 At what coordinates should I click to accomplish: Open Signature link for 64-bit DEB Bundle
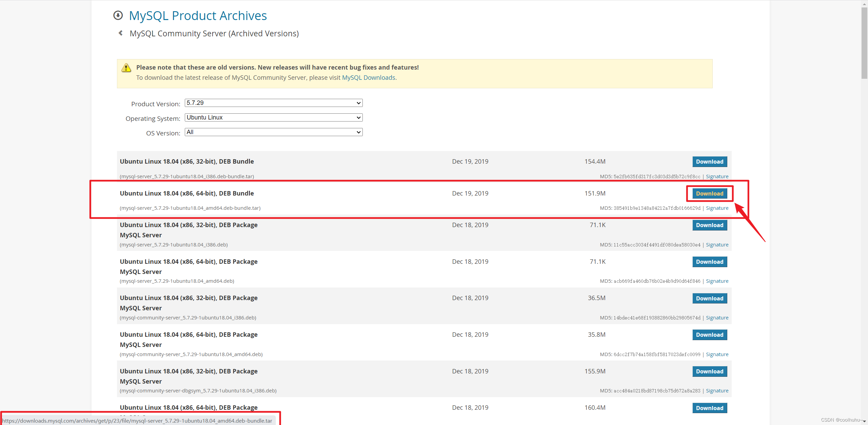pyautogui.click(x=717, y=208)
